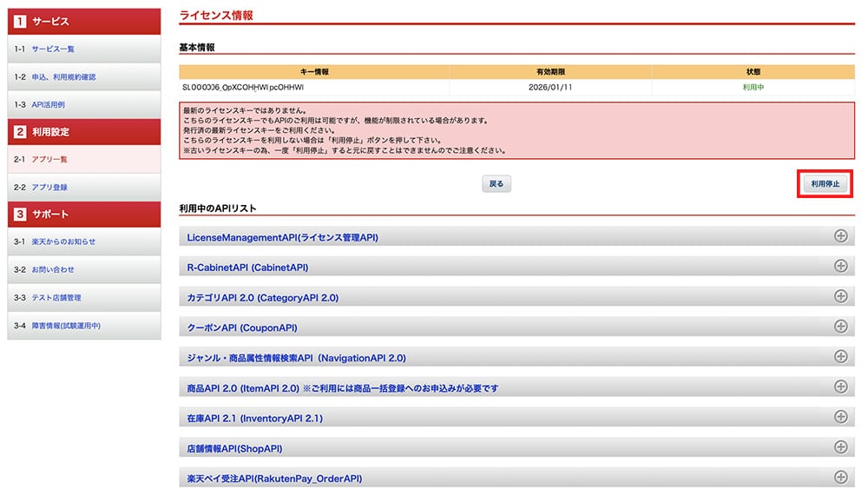
Task: Open NavigationAPI 2.0 details via plus icon
Action: click(x=839, y=356)
